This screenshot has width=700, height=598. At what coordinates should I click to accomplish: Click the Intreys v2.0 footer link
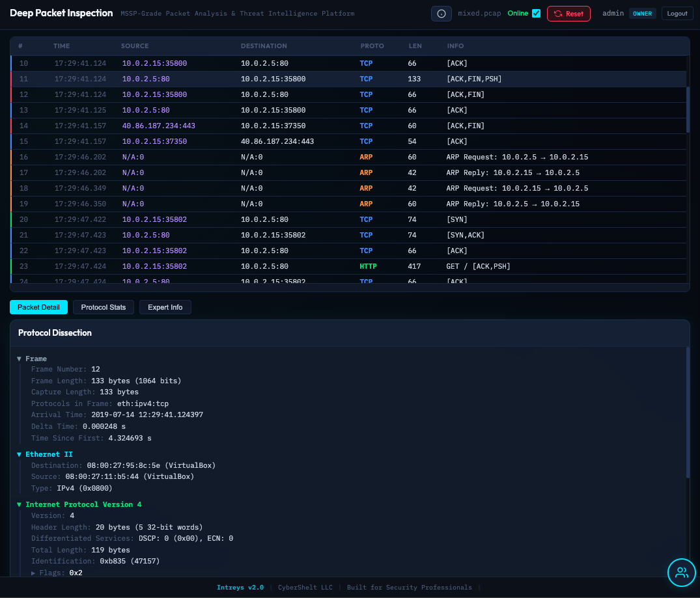click(240, 587)
